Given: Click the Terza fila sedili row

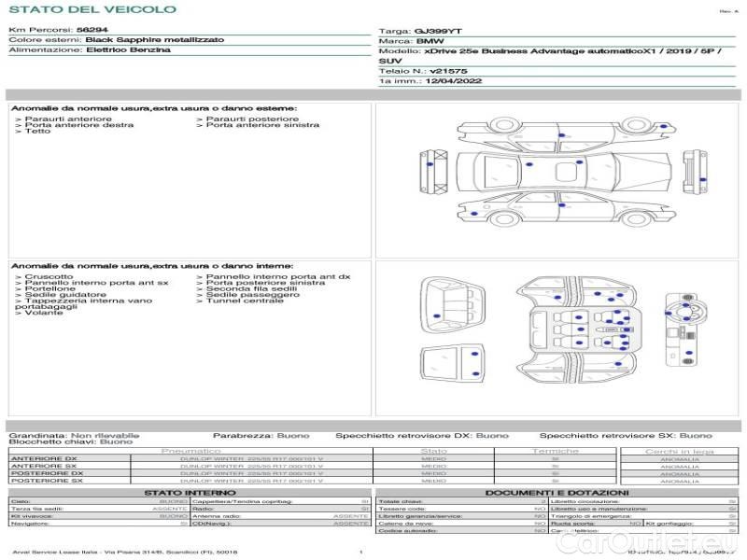Looking at the screenshot, I should 99,509.
